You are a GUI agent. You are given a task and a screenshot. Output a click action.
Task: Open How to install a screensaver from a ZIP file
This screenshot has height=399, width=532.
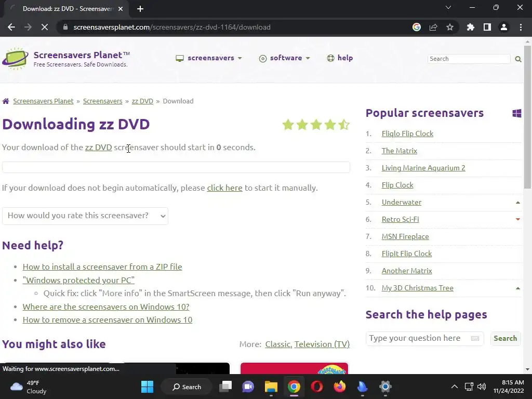coord(102,267)
